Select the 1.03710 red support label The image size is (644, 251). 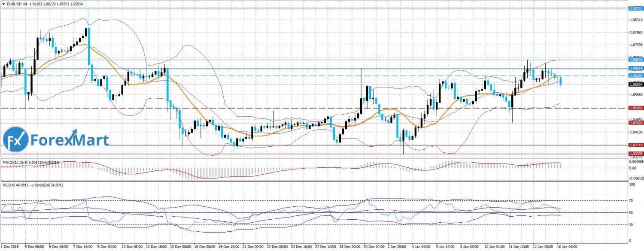pyautogui.click(x=635, y=145)
